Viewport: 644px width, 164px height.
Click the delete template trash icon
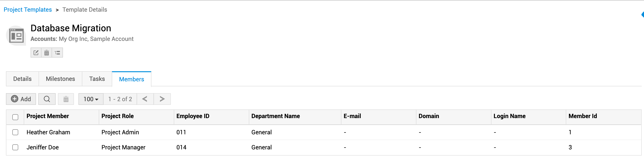pos(47,53)
